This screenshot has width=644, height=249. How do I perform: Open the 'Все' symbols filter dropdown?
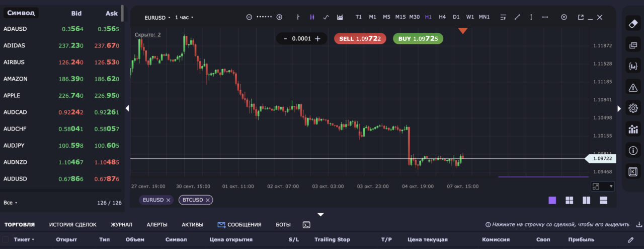pyautogui.click(x=11, y=203)
